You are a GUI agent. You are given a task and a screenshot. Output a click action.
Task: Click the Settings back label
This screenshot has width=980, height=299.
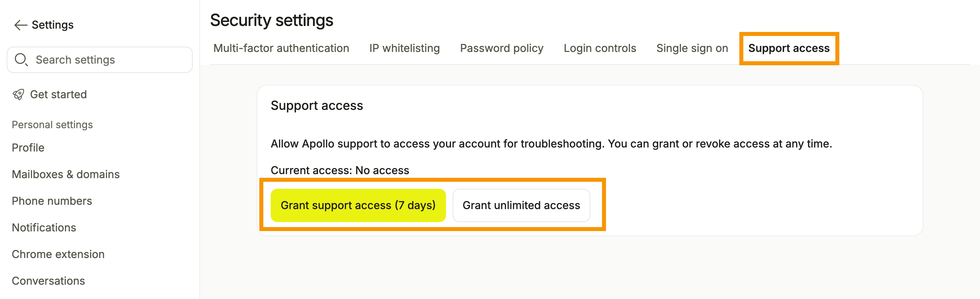tap(53, 25)
